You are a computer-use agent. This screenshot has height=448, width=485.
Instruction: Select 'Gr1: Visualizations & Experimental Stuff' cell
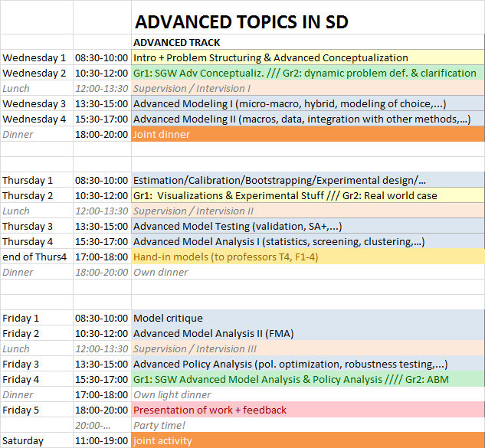308,195
